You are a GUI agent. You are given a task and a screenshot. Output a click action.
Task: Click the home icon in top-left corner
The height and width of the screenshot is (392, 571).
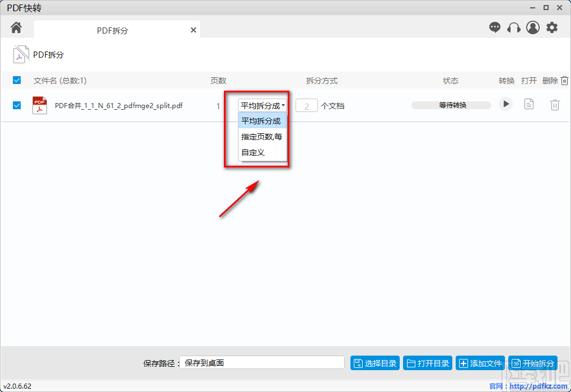click(15, 26)
